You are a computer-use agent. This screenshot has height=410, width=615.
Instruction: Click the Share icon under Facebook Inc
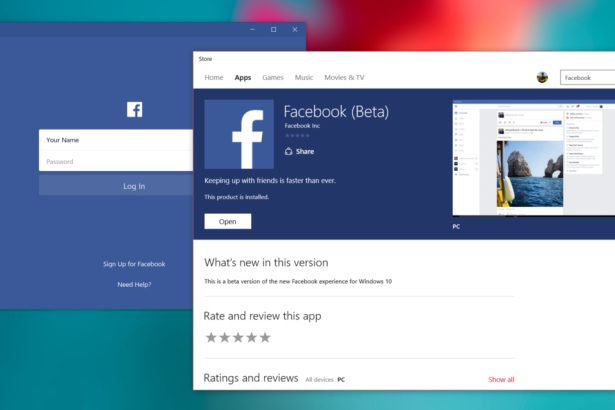(x=289, y=152)
